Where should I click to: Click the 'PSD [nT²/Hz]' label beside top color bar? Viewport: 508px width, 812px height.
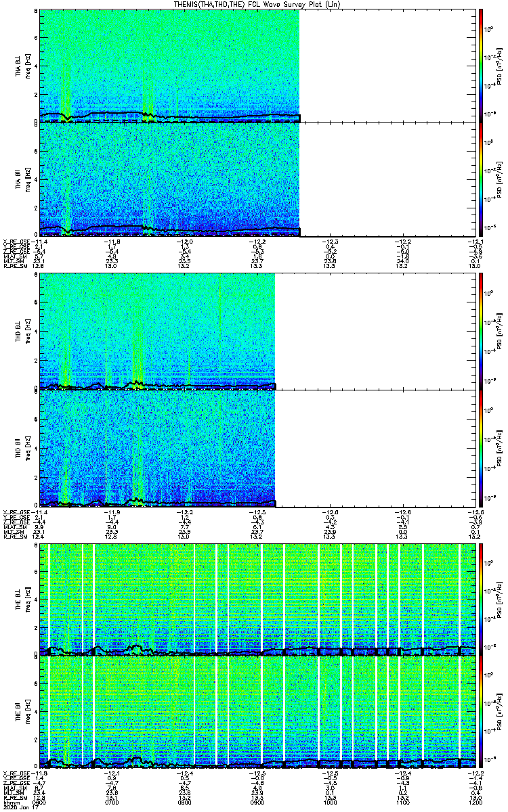(499, 66)
